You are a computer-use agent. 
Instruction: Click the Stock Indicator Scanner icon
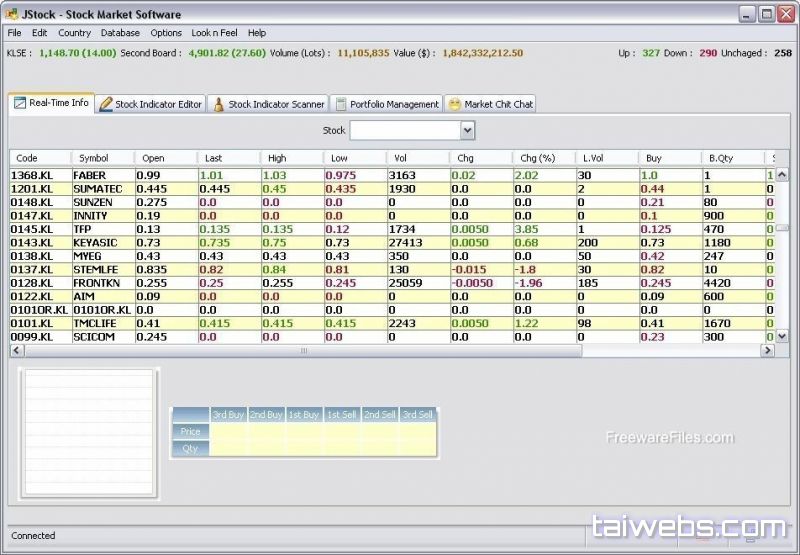coord(219,104)
